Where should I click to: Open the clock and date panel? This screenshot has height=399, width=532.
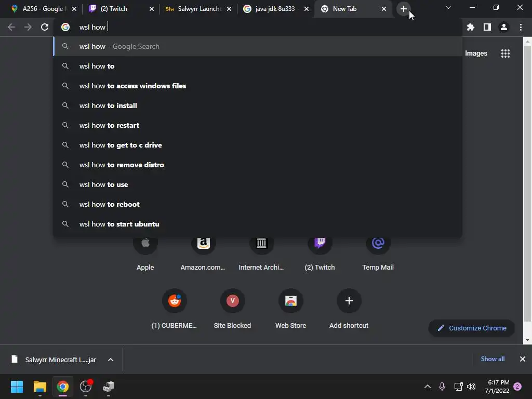(x=497, y=387)
